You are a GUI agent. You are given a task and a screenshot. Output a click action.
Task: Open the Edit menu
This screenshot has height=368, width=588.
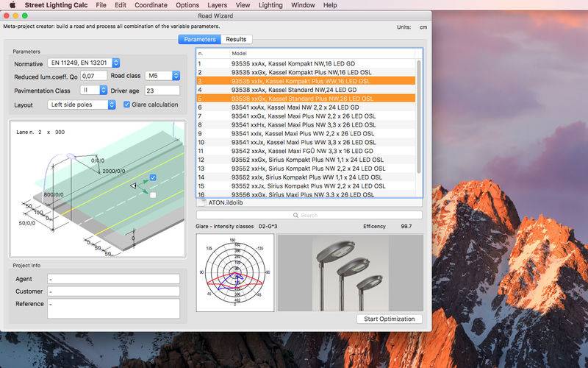point(121,5)
